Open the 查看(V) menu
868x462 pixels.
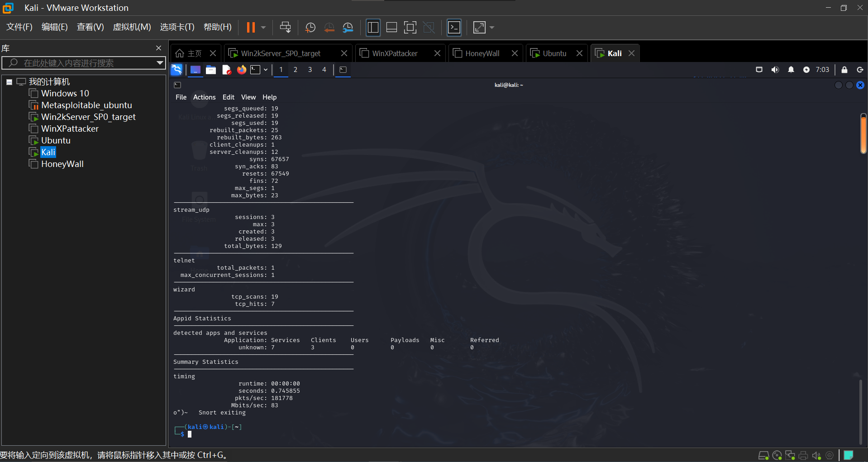pyautogui.click(x=91, y=27)
